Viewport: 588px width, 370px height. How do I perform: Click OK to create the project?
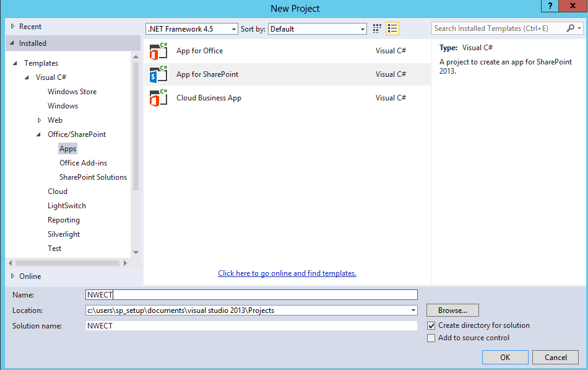pos(505,357)
